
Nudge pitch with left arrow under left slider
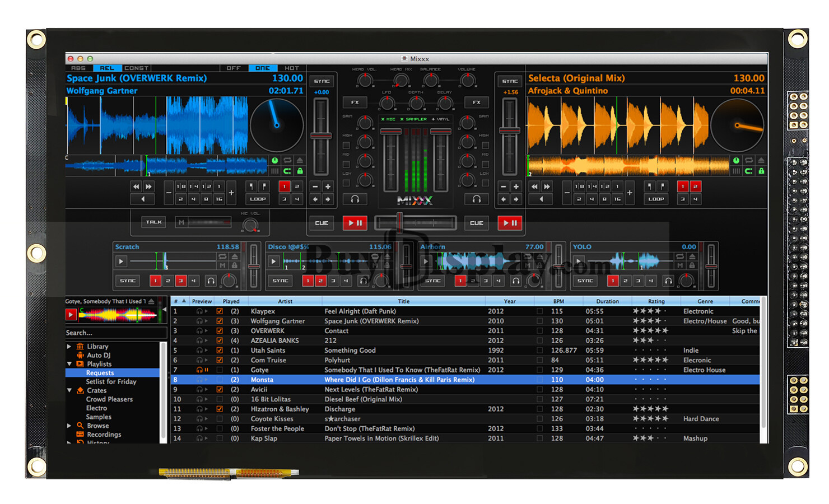[x=315, y=199]
